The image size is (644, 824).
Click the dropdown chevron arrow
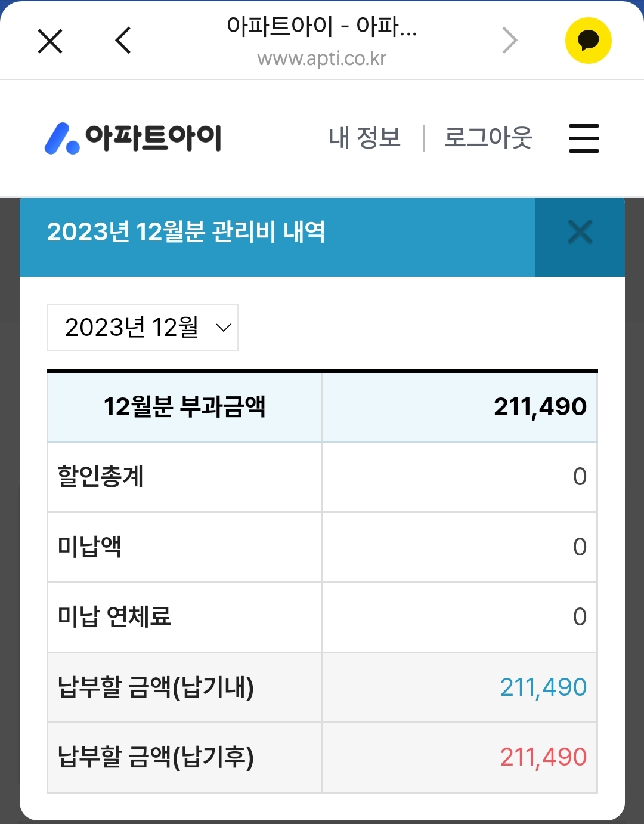click(x=223, y=328)
